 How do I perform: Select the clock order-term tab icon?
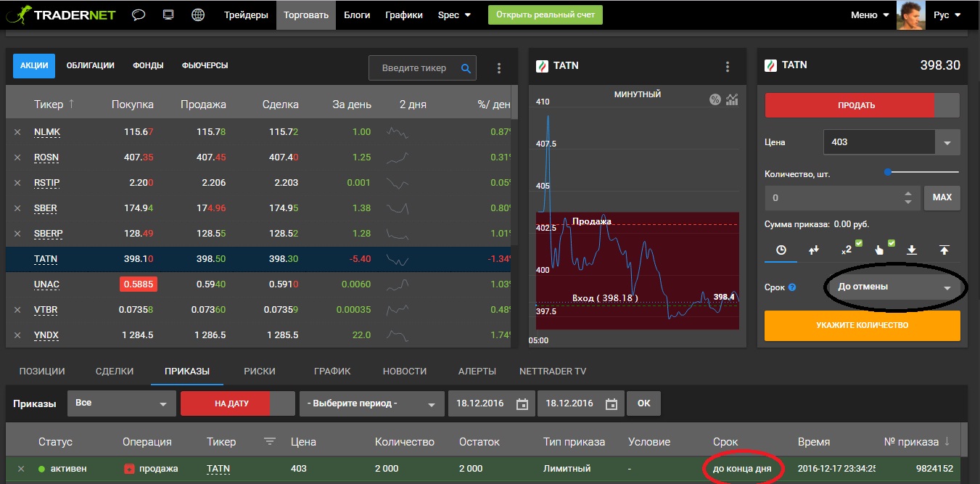[x=781, y=250]
